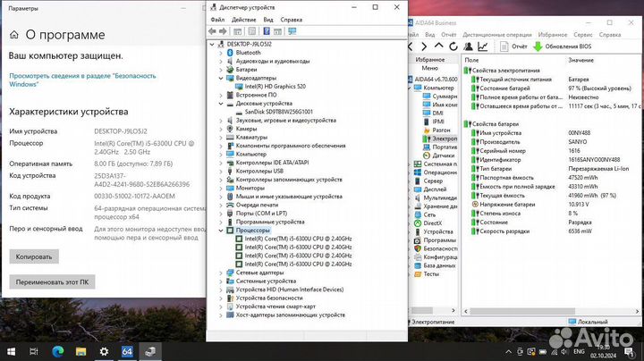Open Безопасность Windows details link
The image size is (644, 361).
(x=82, y=80)
